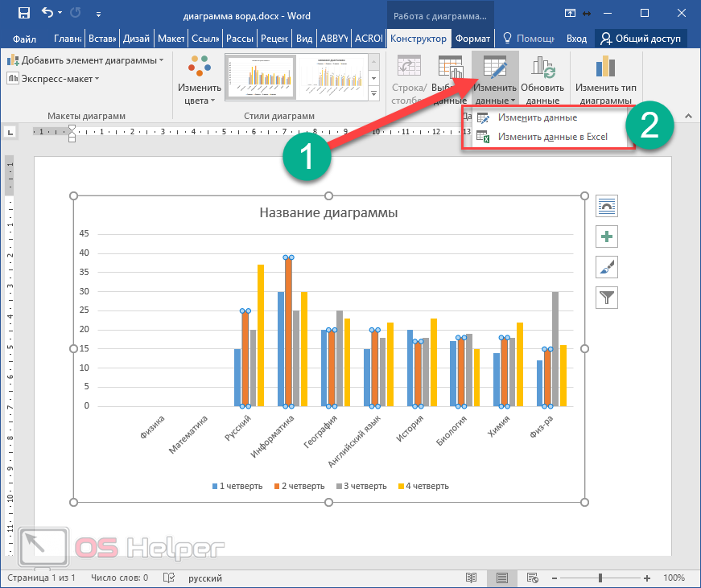
Task: Switch to Web Layout view
Action: tap(533, 578)
